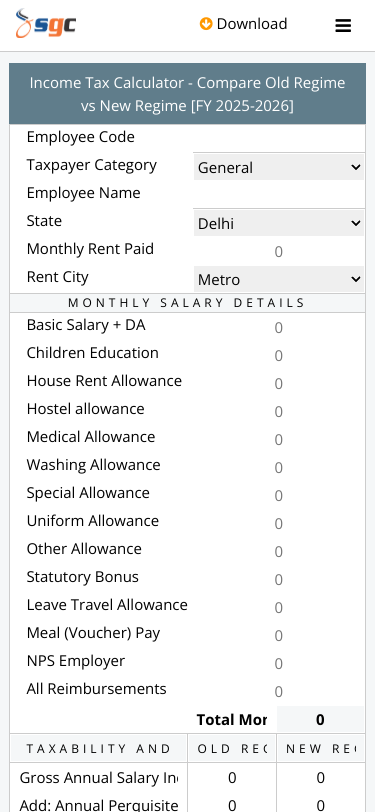
Task: Click the All Reimbursements field
Action: click(x=279, y=691)
